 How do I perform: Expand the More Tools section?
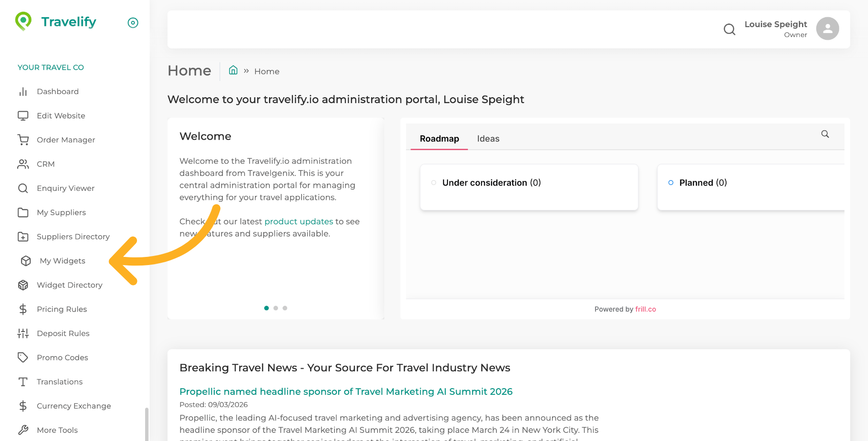pos(57,430)
